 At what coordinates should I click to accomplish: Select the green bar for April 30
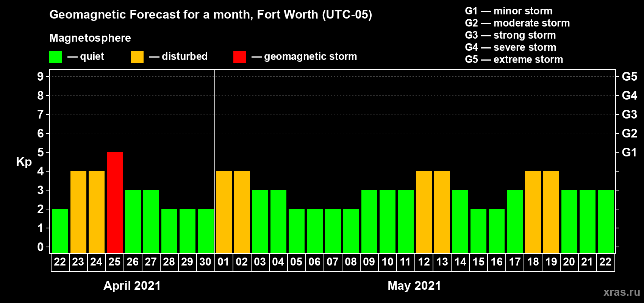(x=205, y=231)
